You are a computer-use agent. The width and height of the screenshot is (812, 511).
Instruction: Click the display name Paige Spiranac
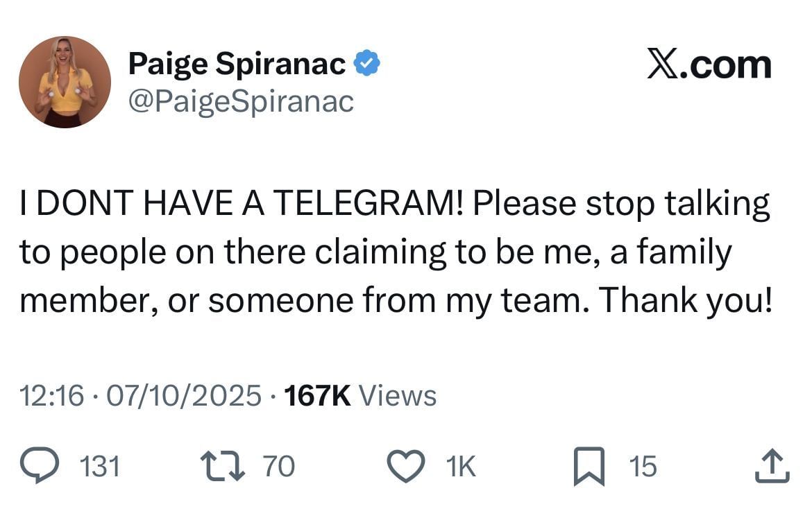[x=237, y=64]
